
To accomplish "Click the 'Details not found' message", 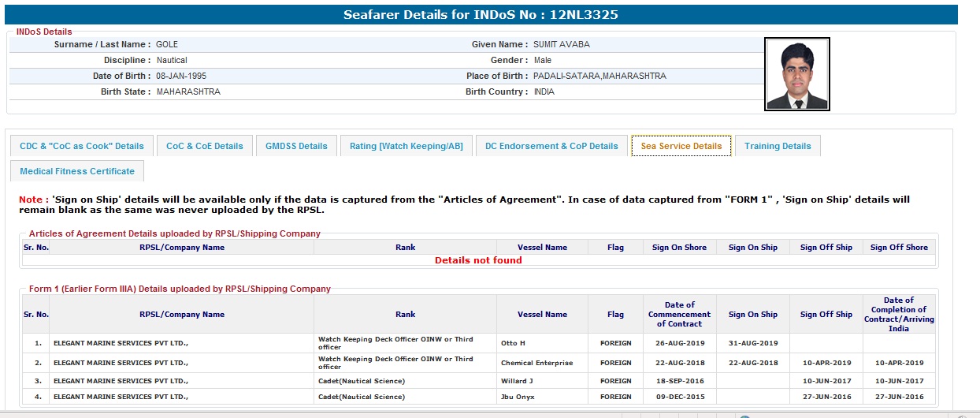I will 478,260.
